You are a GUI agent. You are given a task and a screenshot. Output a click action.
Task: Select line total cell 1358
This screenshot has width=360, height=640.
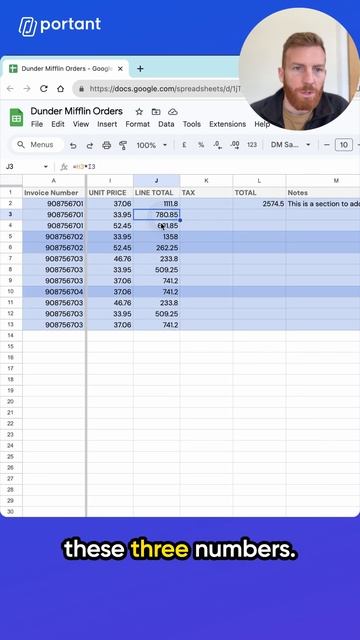pos(156,237)
